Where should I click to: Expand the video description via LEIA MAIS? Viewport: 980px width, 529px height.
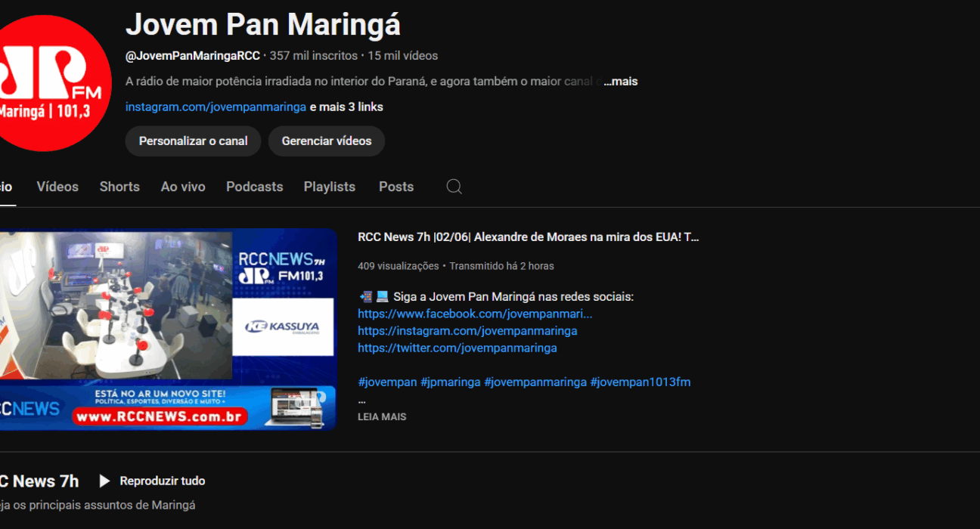(x=382, y=416)
